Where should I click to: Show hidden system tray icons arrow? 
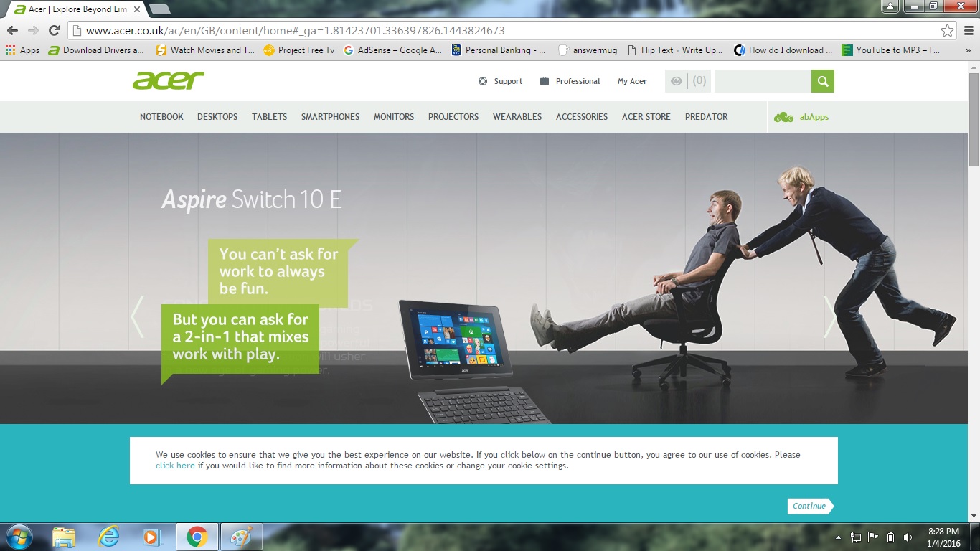click(839, 537)
